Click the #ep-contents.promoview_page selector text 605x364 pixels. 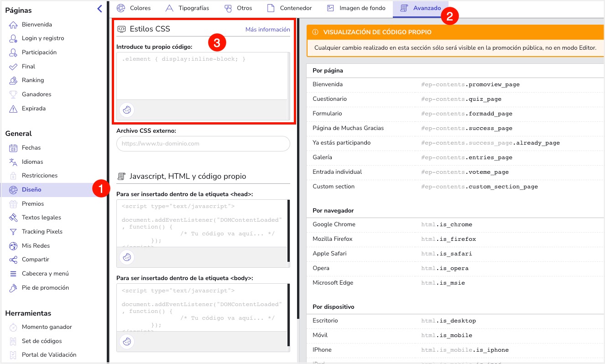470,84
